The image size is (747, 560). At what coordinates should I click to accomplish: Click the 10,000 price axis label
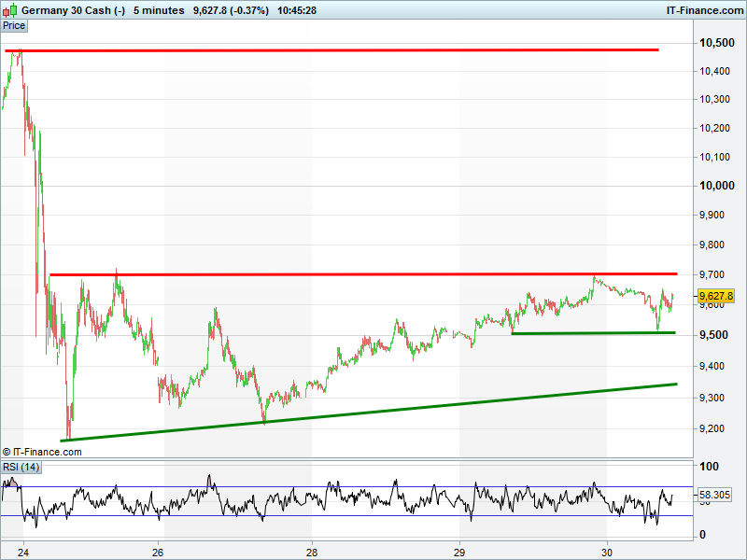[716, 186]
